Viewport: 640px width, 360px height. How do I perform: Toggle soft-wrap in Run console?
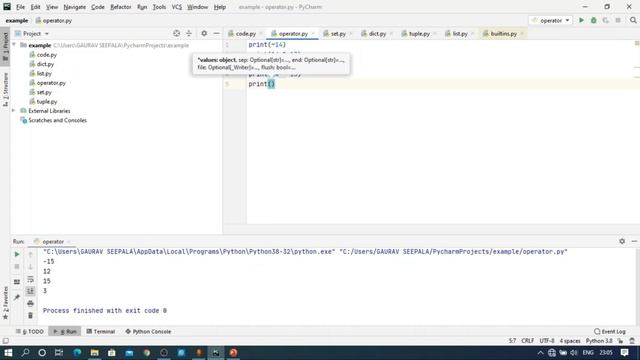30,279
